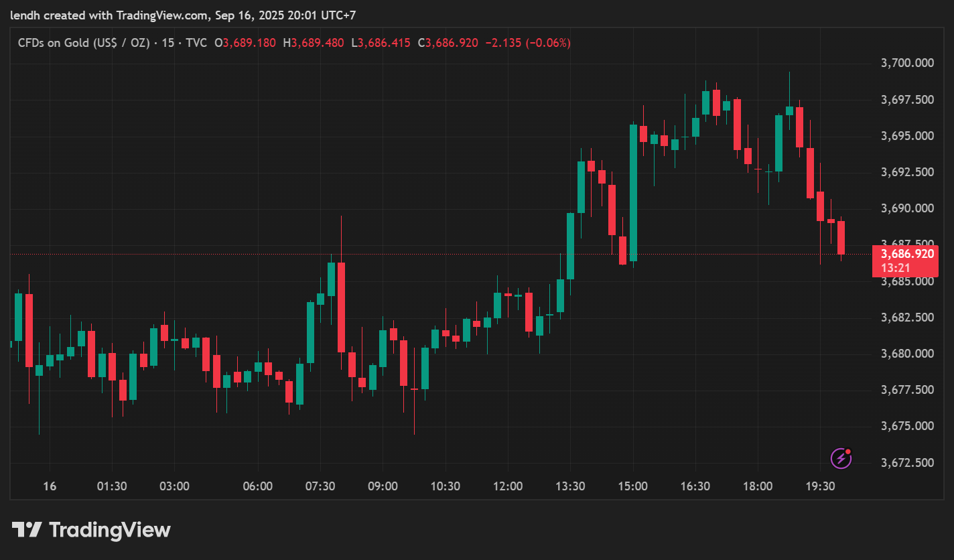Click the 3,682.500 price axis label
Viewport: 954px width, 560px height.
[907, 317]
